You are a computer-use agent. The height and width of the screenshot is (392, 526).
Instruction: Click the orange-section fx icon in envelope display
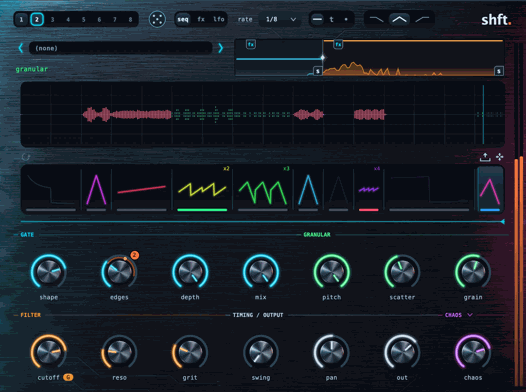click(338, 44)
